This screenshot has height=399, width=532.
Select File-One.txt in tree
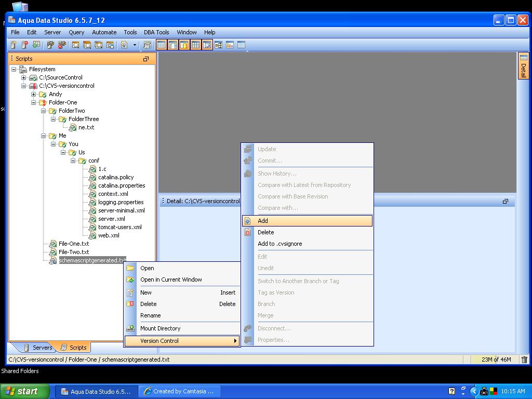[x=74, y=244]
